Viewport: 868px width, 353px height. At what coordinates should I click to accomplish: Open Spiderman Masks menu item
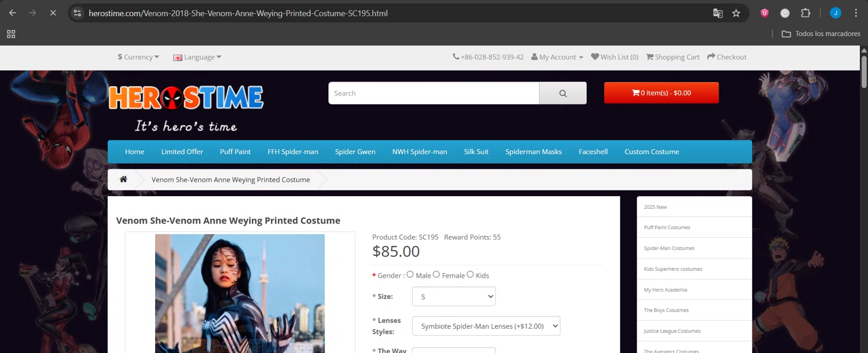pyautogui.click(x=534, y=152)
